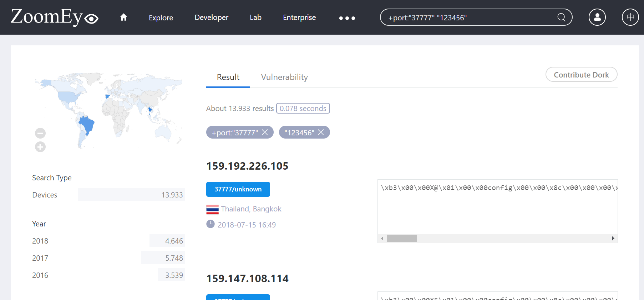The height and width of the screenshot is (300, 644).
Task: Click left arrow of banner scrollbar
Action: tap(382, 239)
